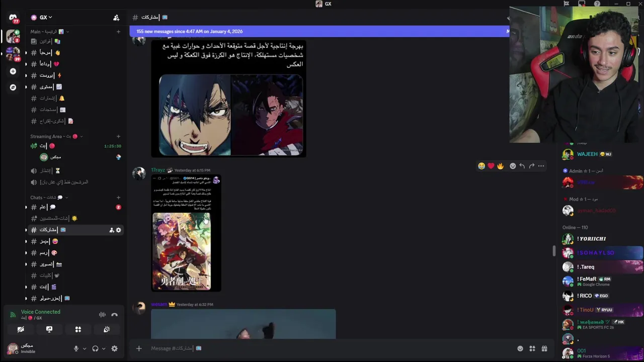
Task: Add laughing emoji reaction to message
Action: click(x=481, y=166)
